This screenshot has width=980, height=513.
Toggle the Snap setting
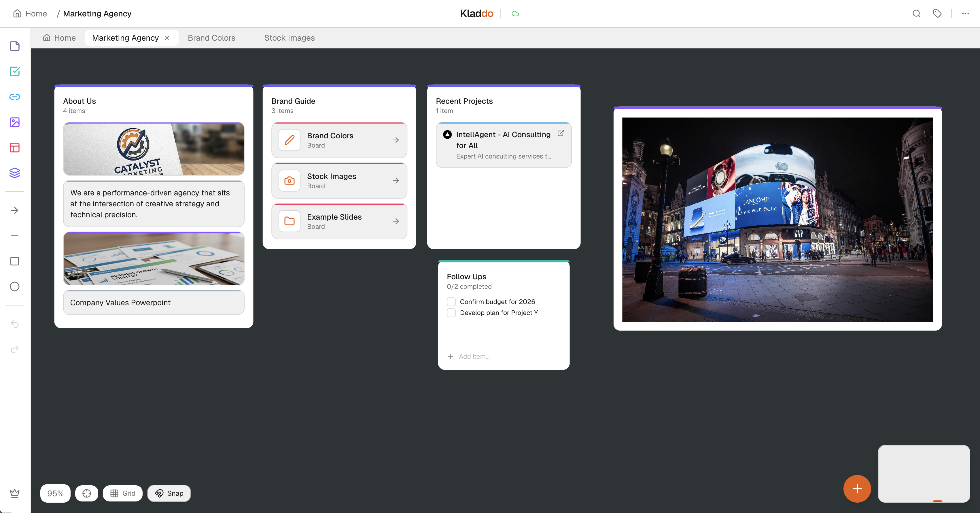tap(169, 493)
